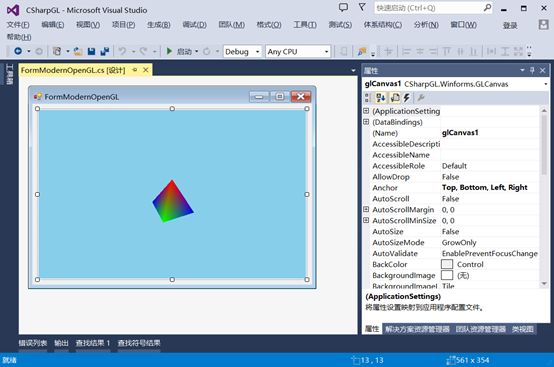Toggle Categorized view in Properties toolbar

click(x=367, y=97)
